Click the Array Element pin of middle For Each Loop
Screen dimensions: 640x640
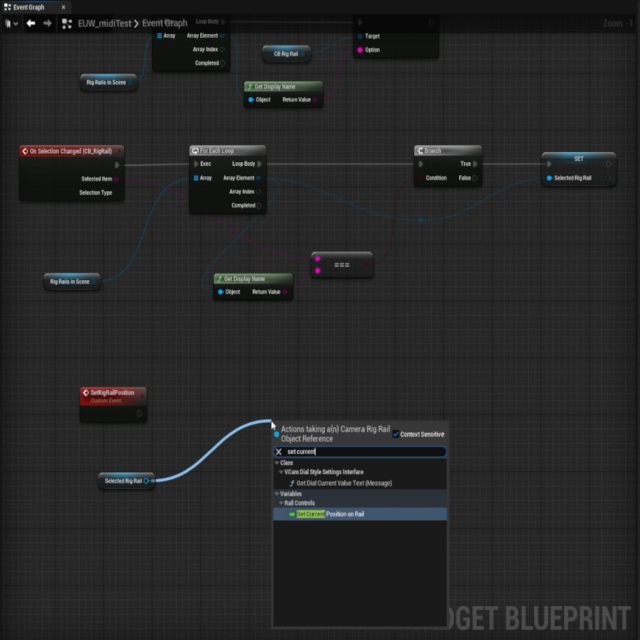[x=259, y=178]
